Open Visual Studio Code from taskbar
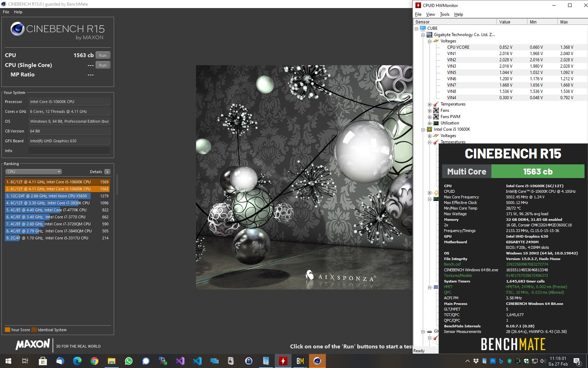 (197, 361)
